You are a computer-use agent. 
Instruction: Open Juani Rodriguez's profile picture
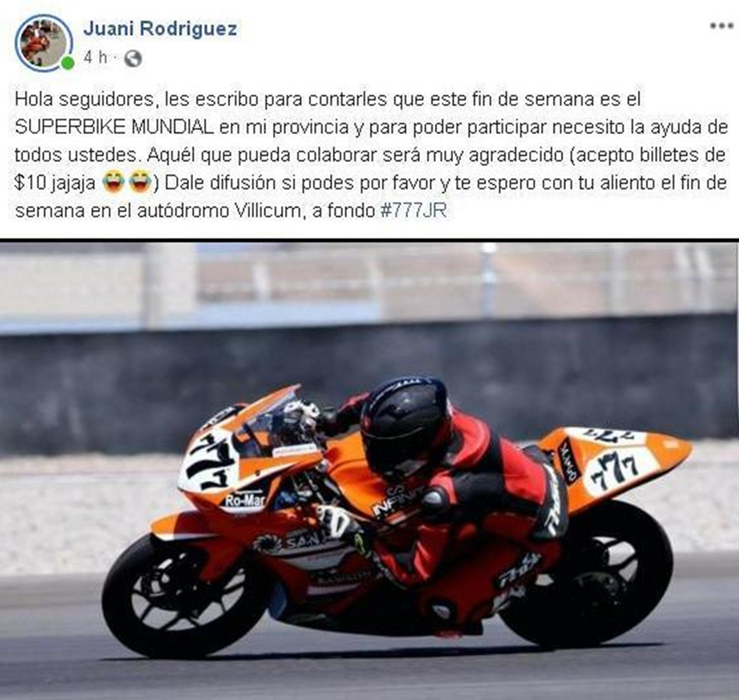44,43
